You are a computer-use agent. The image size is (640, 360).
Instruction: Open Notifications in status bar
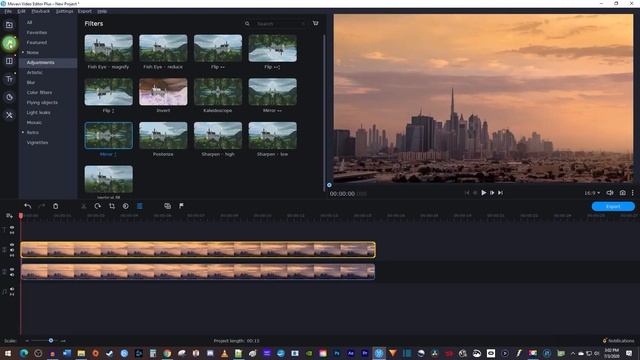tap(618, 340)
